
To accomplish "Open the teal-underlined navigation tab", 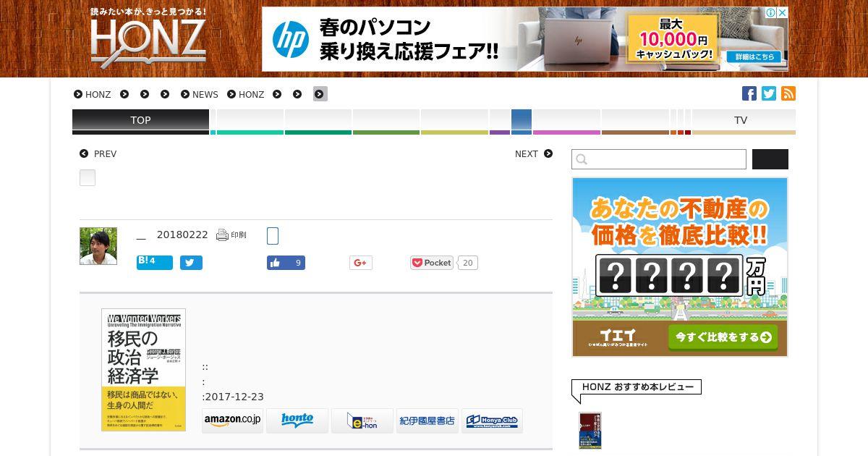I will (250, 121).
